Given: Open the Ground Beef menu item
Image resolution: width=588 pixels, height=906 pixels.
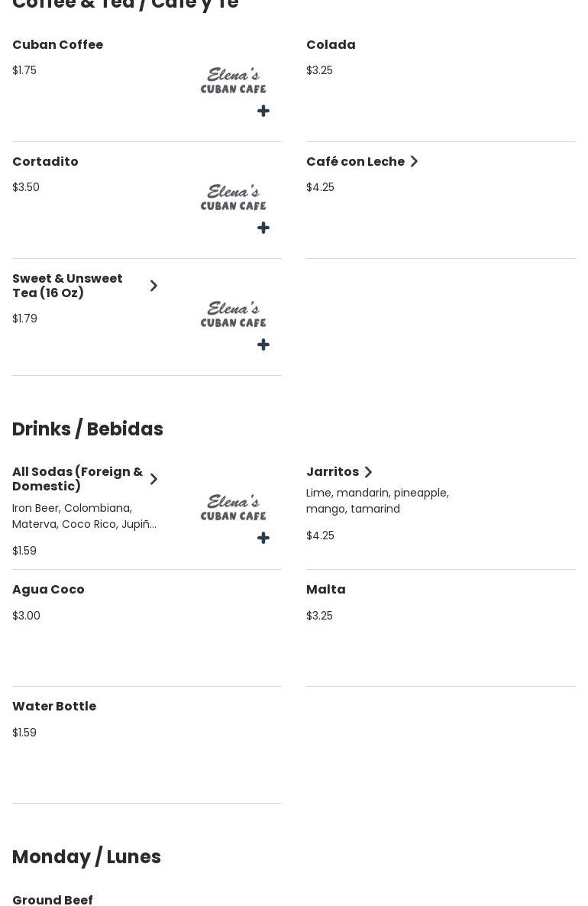Looking at the screenshot, I should click(x=53, y=900).
